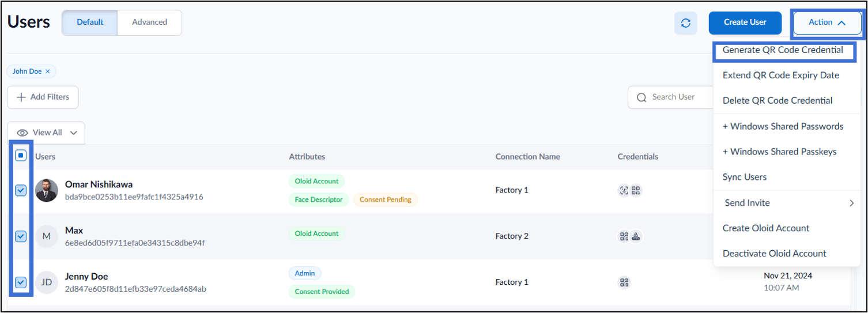Remove the John Doe filter chip
Screen dimensions: 868x313
click(x=48, y=71)
